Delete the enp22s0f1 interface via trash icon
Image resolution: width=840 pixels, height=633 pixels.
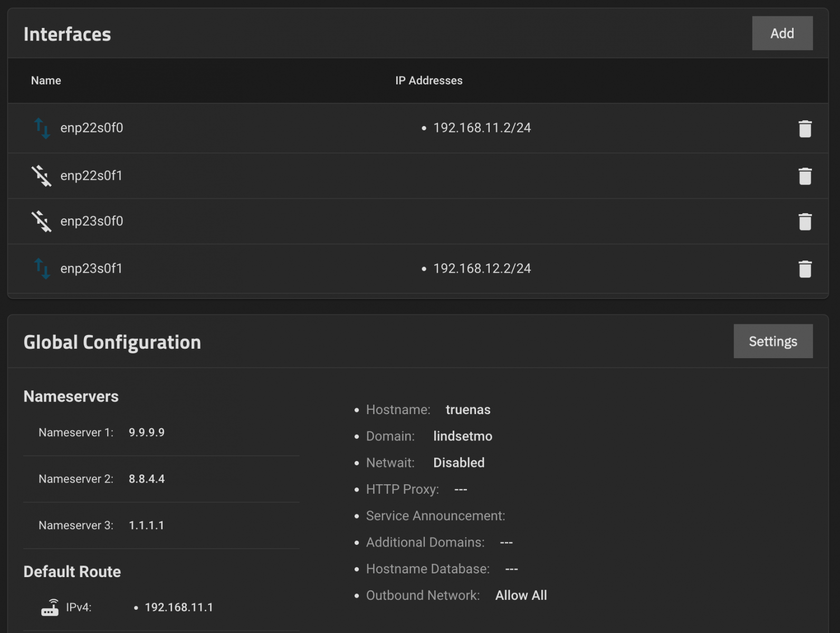coord(805,176)
